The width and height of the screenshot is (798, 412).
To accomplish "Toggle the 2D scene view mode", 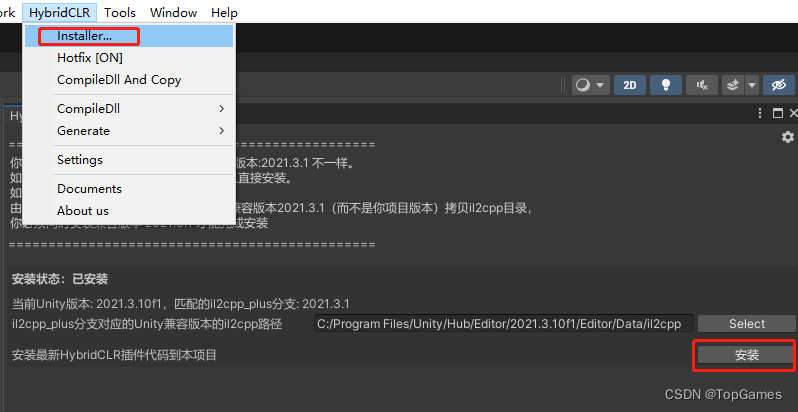I will pyautogui.click(x=630, y=85).
